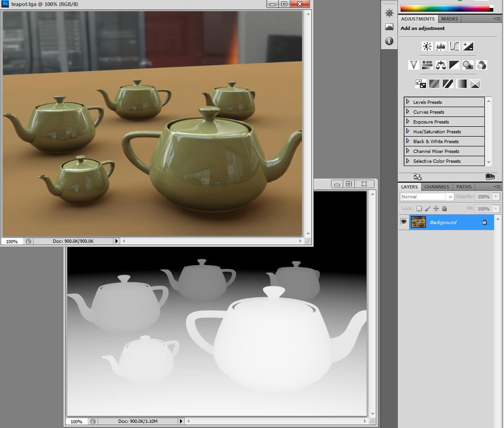
Task: Open the Histogram panel icon
Action: point(389,27)
